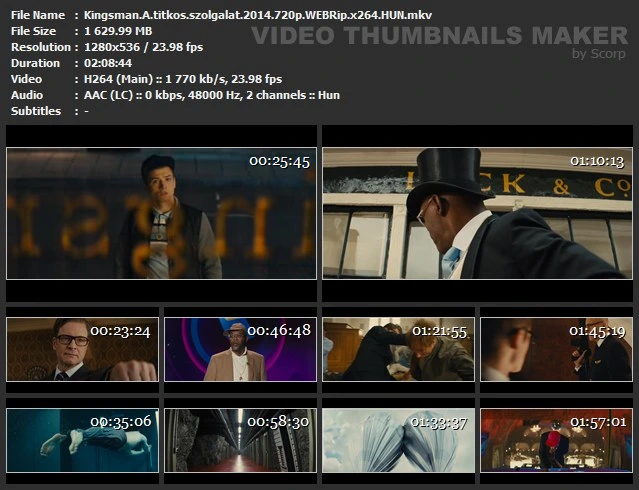Screen dimensions: 639x490
Task: Click the file name Kingsman.A.titkos.szolgalat mkv text
Action: click(258, 15)
